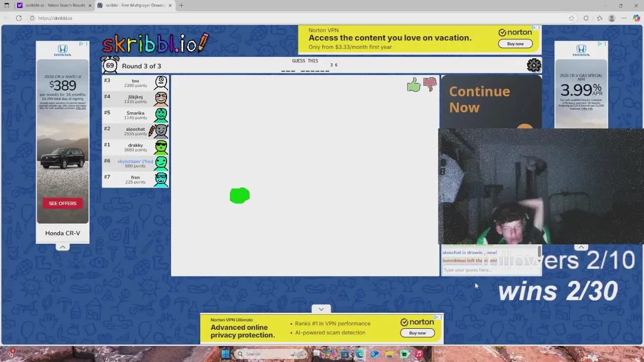The height and width of the screenshot is (362, 644).
Task: Open browser extensions icon
Action: click(586, 18)
